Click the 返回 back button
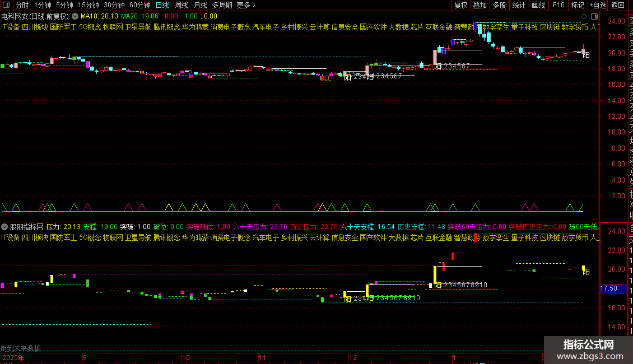 tap(618, 5)
